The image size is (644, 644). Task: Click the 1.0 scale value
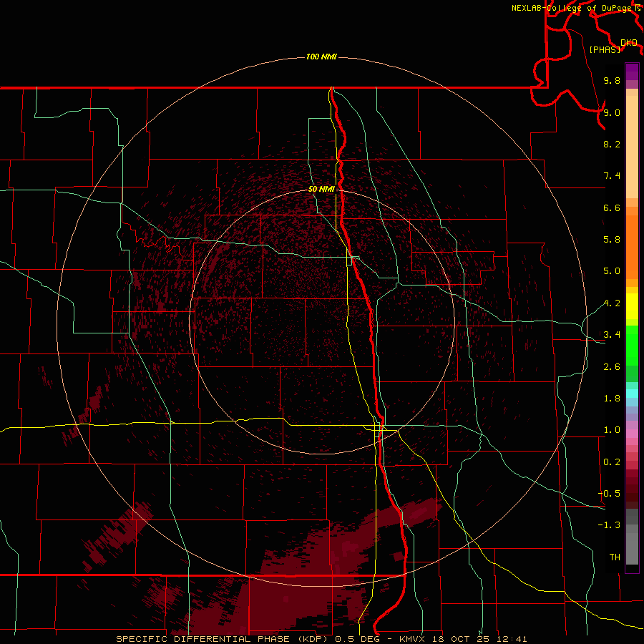click(612, 430)
